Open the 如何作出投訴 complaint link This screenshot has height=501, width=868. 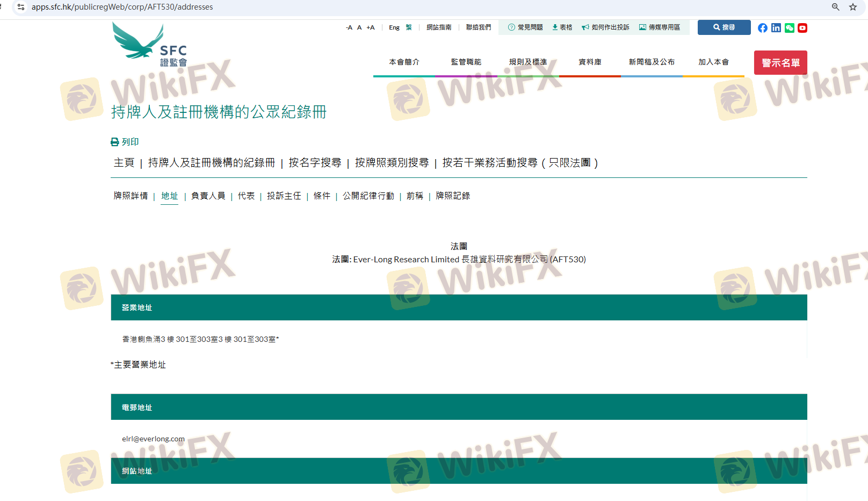coord(605,27)
